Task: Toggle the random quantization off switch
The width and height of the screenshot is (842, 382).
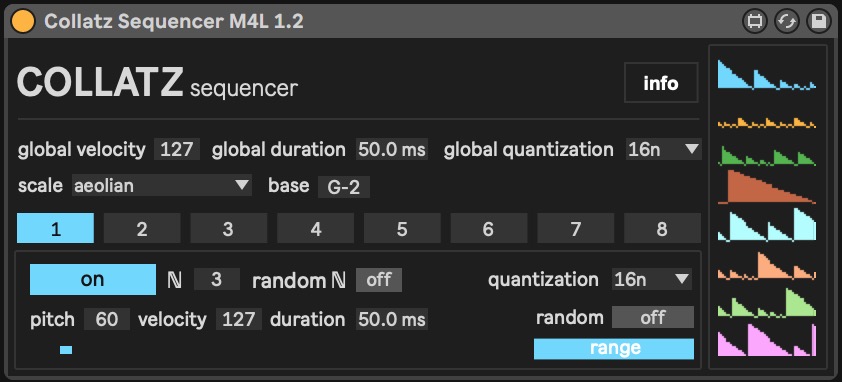Action: 652,318
